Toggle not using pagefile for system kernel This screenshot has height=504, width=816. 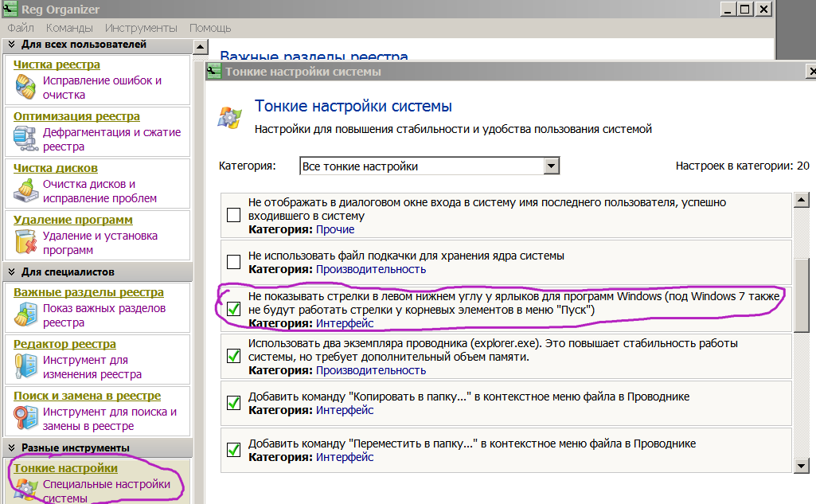pyautogui.click(x=234, y=262)
